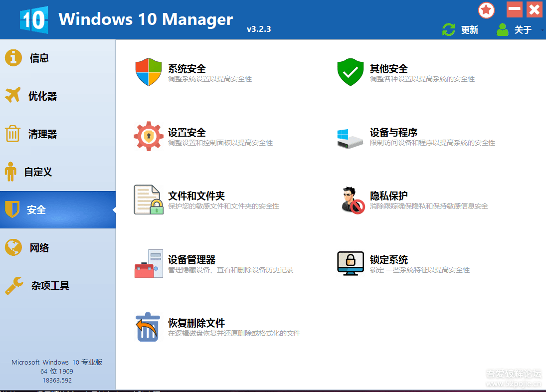Viewport: 546px width, 392px height.
Task: Close the Windows 10 Manager window
Action: coord(535,9)
